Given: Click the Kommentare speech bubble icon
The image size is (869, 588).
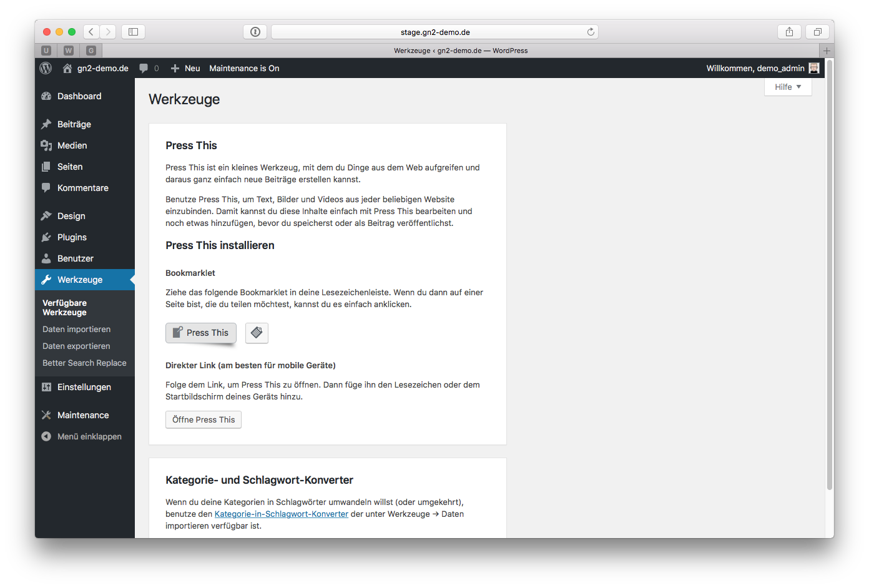Looking at the screenshot, I should (46, 188).
